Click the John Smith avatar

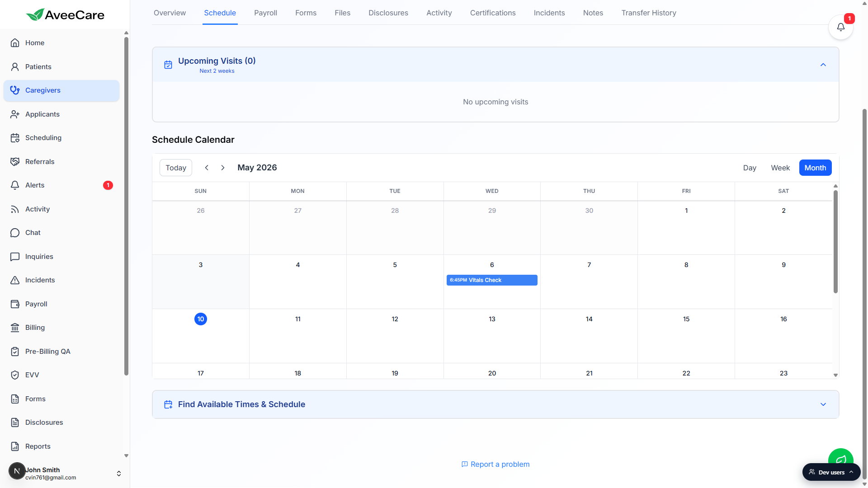point(17,471)
